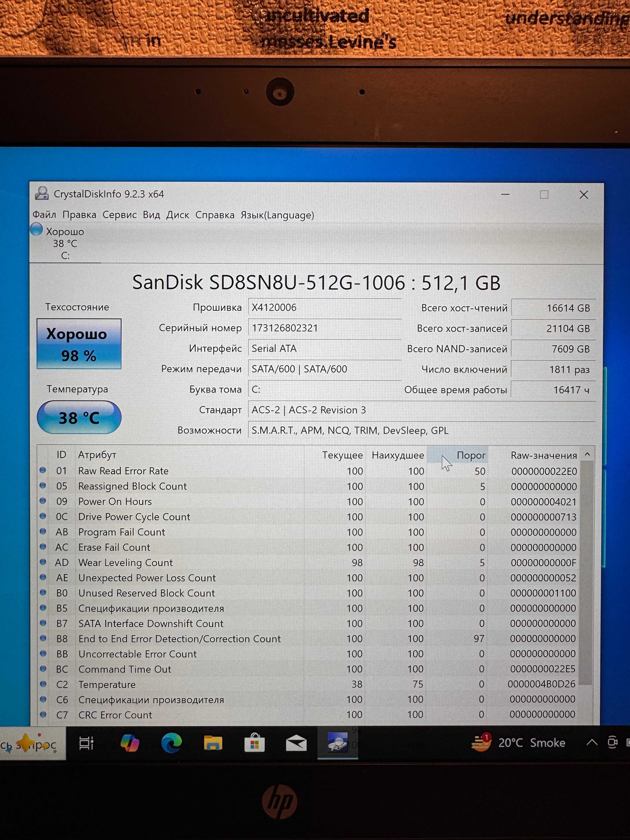Viewport: 630px width, 840px height.
Task: Open Copilot from the taskbar
Action: [130, 743]
